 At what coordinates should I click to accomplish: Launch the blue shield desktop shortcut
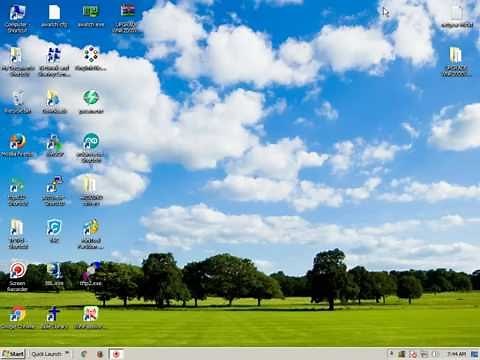pos(54,231)
